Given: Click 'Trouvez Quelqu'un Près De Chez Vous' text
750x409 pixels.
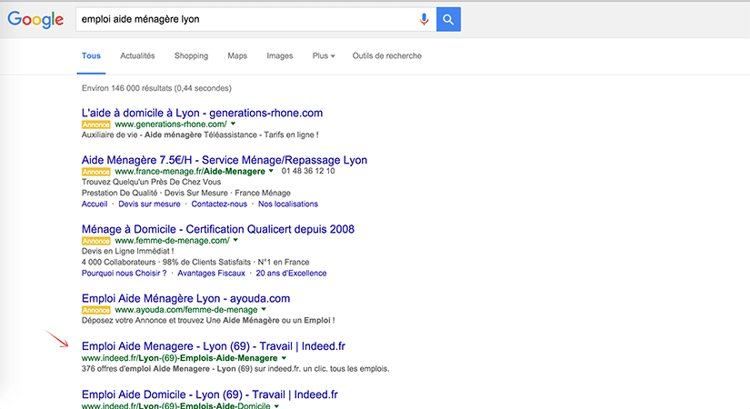Looking at the screenshot, I should pos(151,182).
